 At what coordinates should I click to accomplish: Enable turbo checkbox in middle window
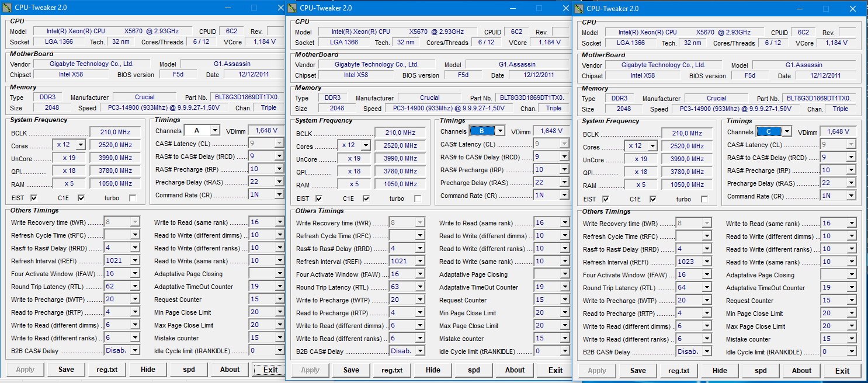tap(418, 199)
